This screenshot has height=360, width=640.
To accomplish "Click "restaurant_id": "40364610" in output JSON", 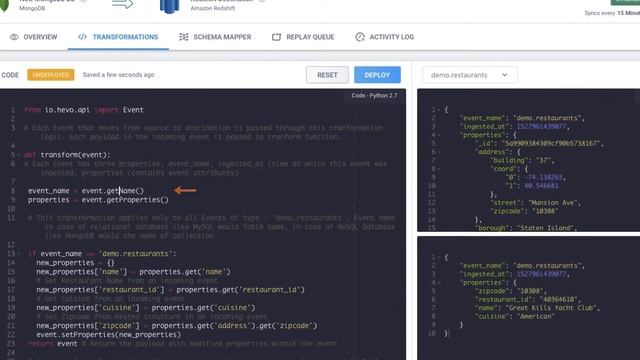I will point(527,299).
